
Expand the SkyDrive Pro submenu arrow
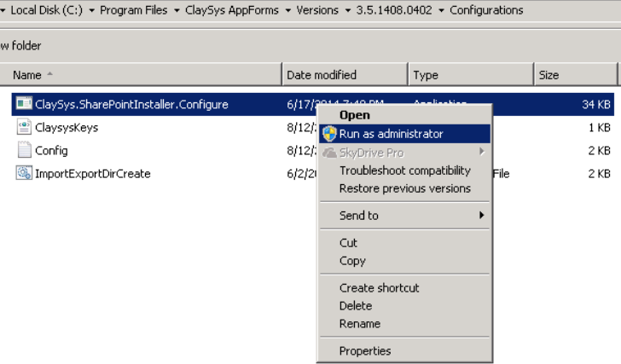[482, 152]
